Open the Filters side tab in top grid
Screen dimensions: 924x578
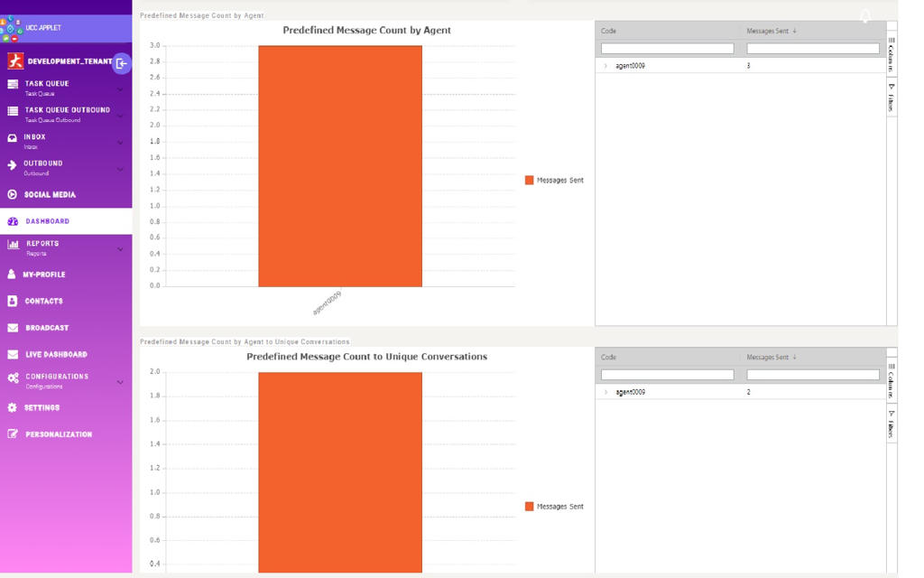[x=892, y=98]
